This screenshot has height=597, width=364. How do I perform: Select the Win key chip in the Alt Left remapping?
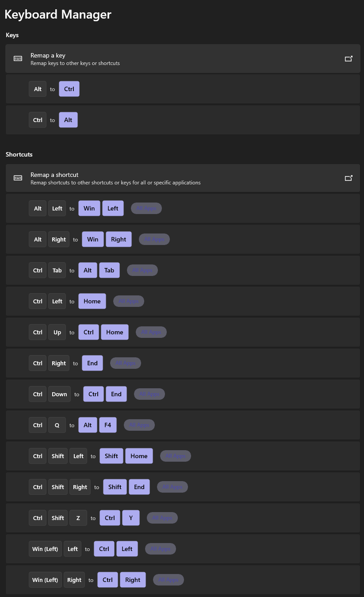point(89,208)
